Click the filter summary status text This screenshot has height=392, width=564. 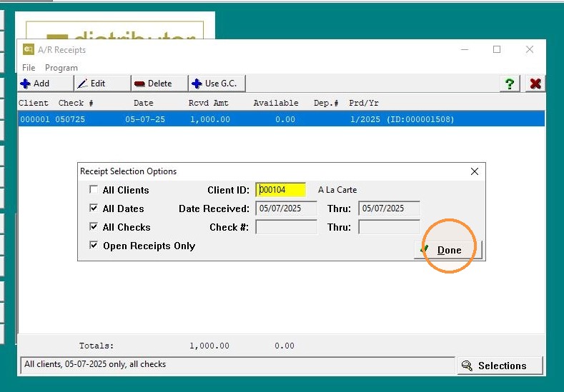click(x=95, y=364)
